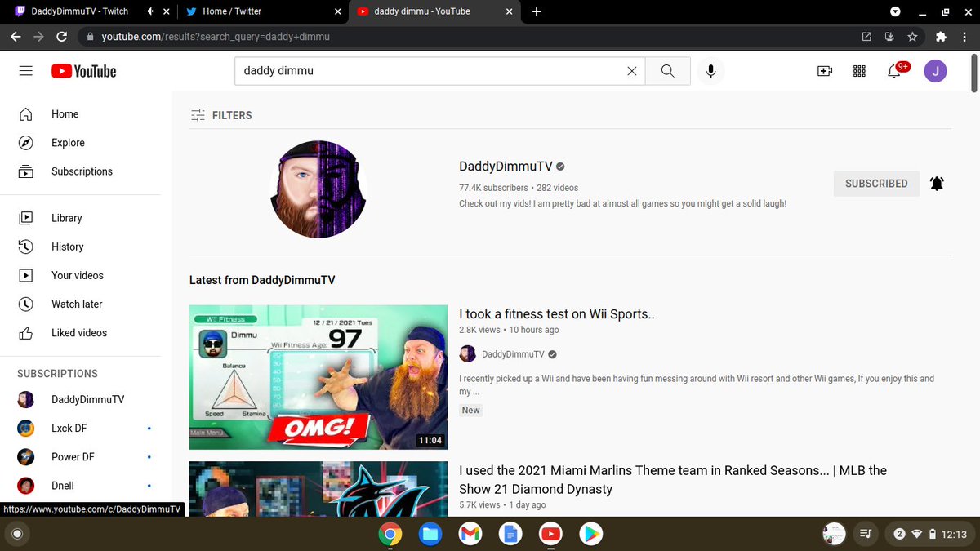The width and height of the screenshot is (980, 551).
Task: Open the extensions puzzle-piece icon
Action: click(941, 37)
